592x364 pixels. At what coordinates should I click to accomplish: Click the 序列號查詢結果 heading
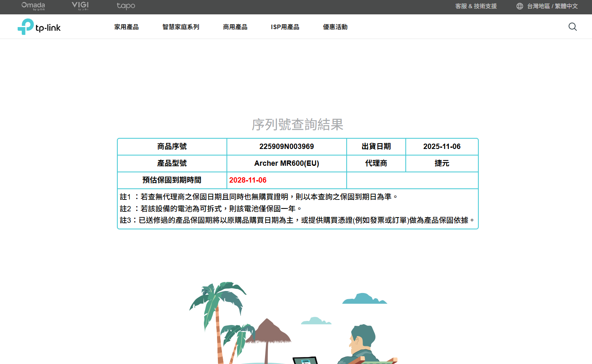(x=297, y=124)
